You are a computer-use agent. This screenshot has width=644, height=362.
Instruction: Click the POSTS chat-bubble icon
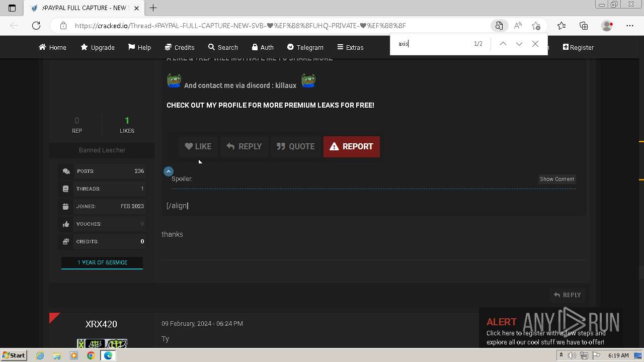click(x=66, y=171)
